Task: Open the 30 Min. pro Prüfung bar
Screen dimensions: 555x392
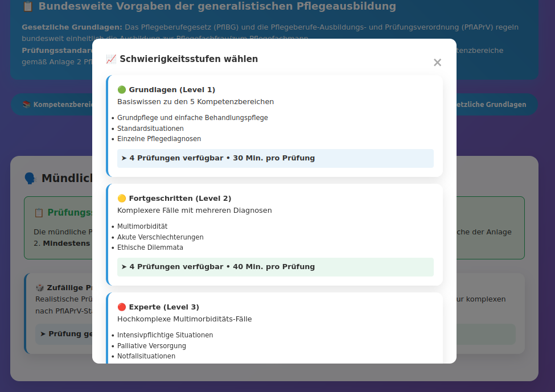Action: [x=275, y=158]
